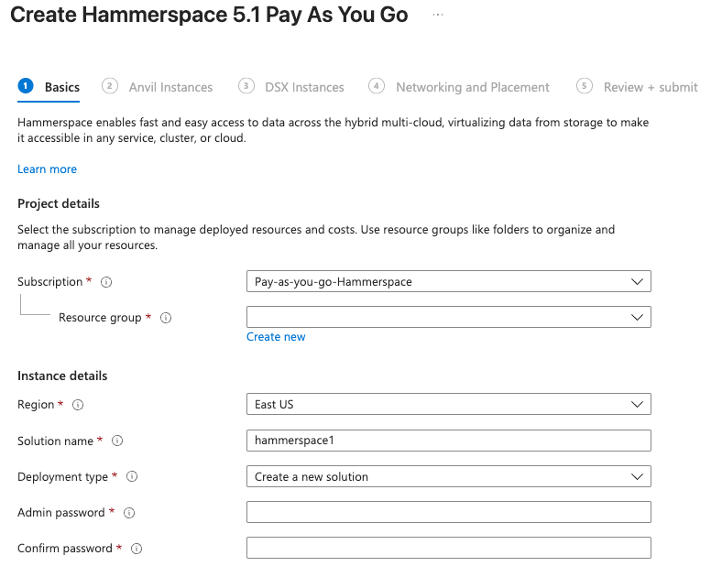Click into the Admin password field
This screenshot has height=588, width=722.
tap(448, 512)
